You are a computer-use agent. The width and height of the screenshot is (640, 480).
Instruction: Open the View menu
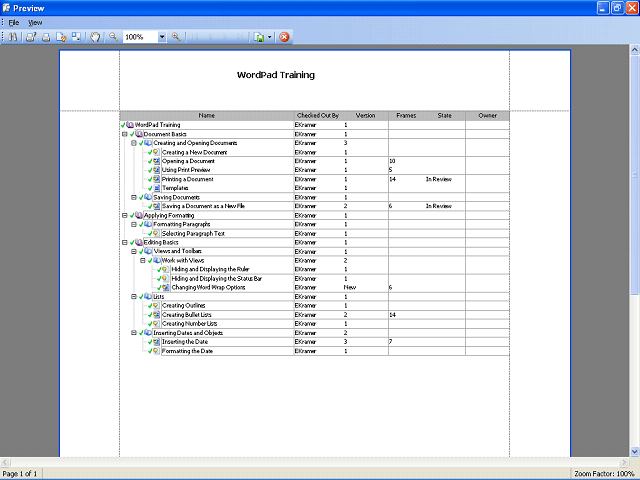[35, 22]
